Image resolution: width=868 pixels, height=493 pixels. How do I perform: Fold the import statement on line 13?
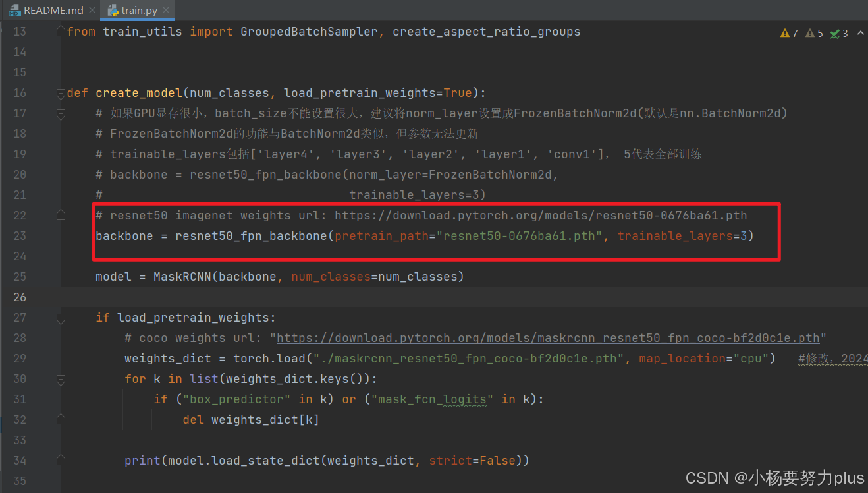[60, 30]
